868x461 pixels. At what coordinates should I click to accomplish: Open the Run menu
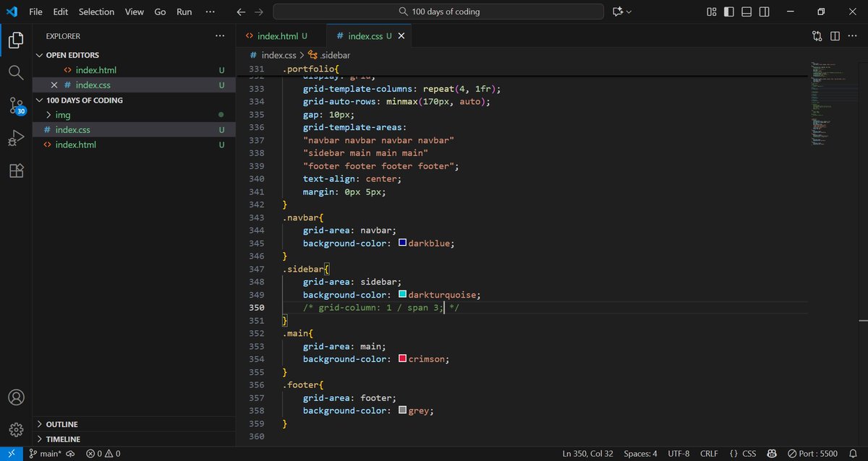pyautogui.click(x=184, y=12)
